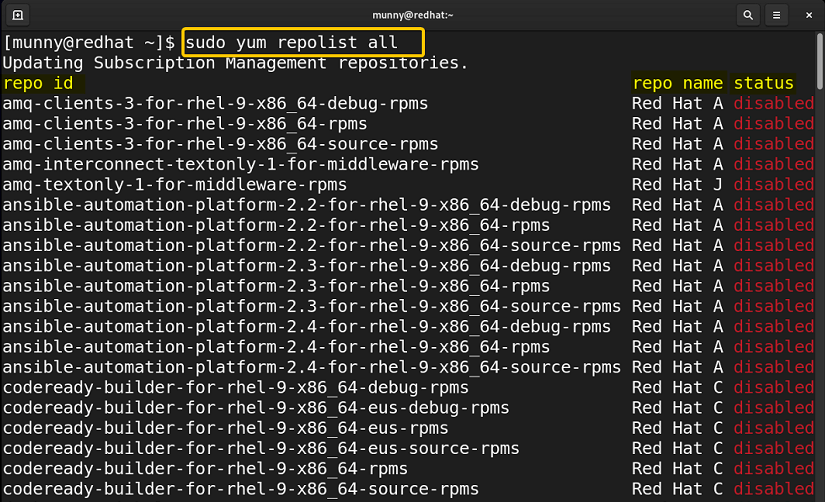Screen dimensions: 825x502
Task: Select codeready-builder-for-rhel-9-x86_64-eus-source-rpms repo id
Action: pos(260,448)
